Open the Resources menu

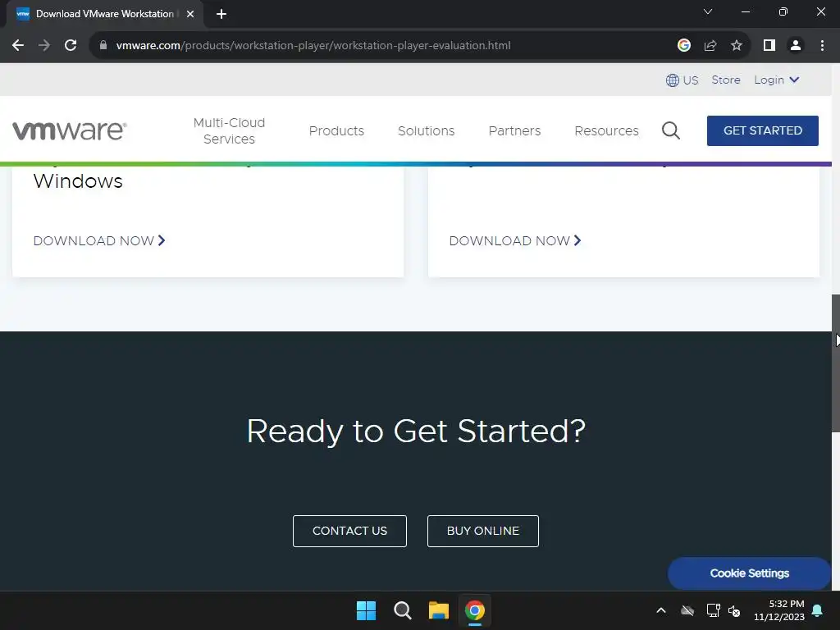[606, 130]
